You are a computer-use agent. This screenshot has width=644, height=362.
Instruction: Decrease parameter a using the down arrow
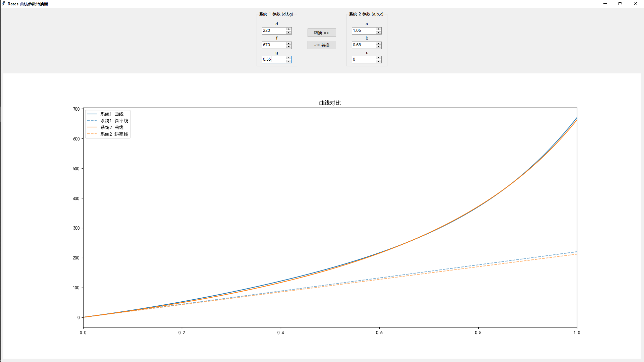pos(378,32)
